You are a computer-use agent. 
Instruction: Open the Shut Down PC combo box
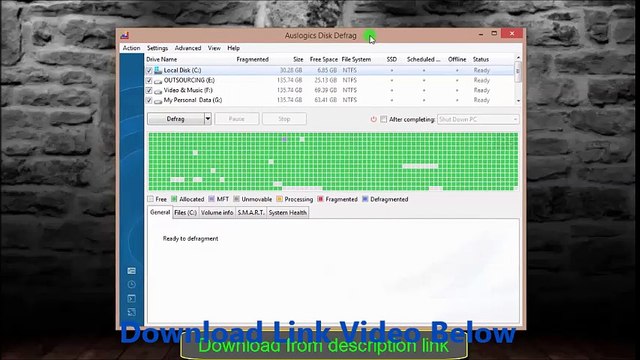(478, 119)
